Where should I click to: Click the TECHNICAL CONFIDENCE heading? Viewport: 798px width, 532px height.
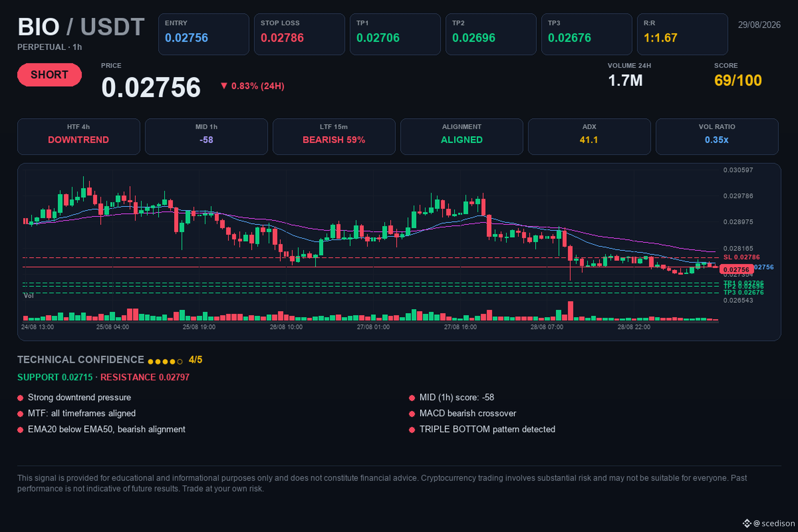coord(81,360)
